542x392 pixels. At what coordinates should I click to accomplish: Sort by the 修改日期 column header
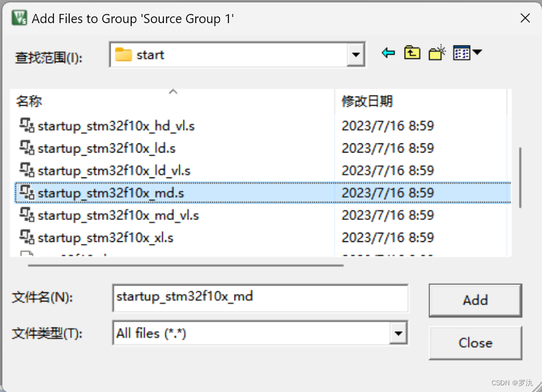coord(421,101)
